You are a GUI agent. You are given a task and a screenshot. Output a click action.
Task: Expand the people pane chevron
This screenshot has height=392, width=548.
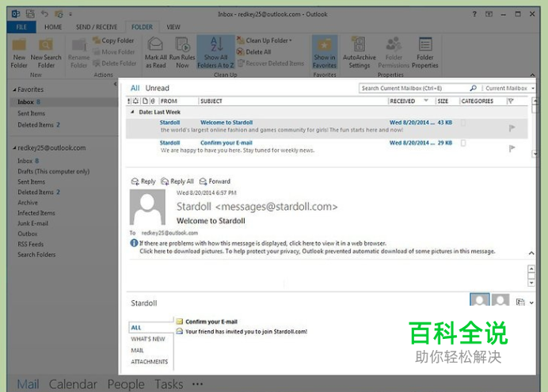pyautogui.click(x=531, y=303)
